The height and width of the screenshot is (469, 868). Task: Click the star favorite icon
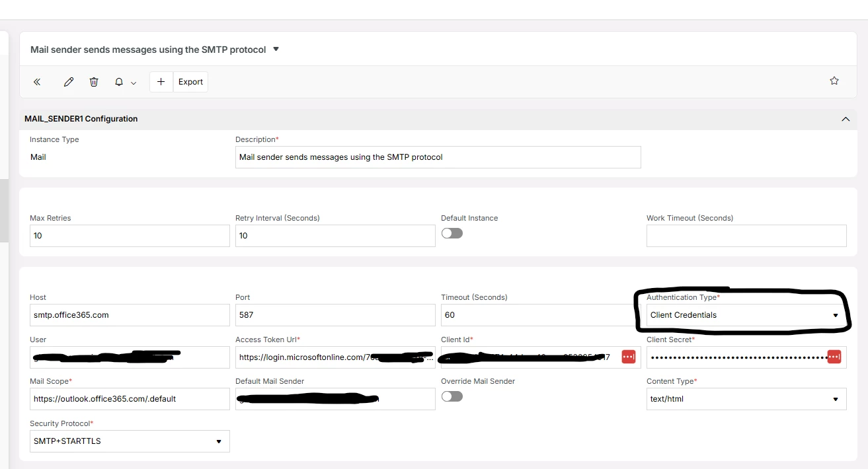834,81
